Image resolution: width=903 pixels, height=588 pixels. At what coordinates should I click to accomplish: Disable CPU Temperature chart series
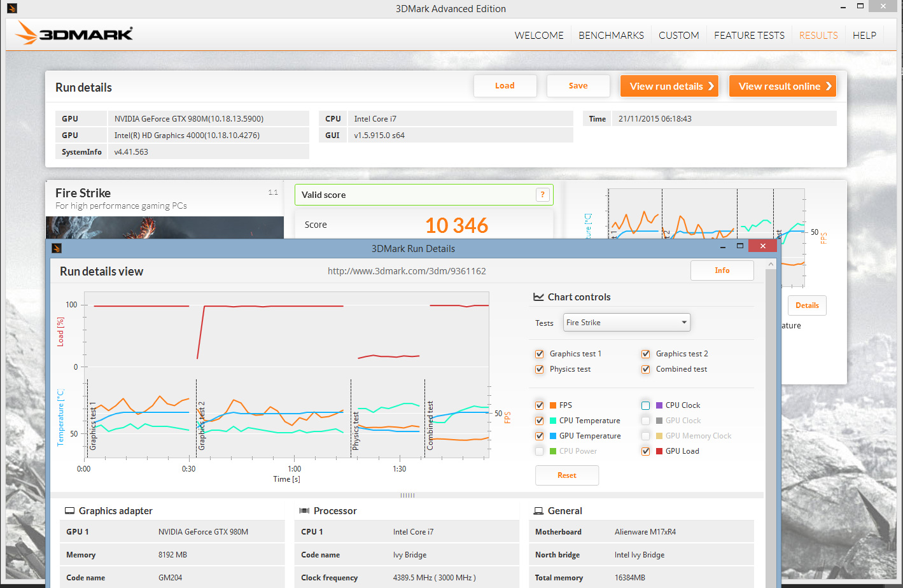click(x=540, y=421)
